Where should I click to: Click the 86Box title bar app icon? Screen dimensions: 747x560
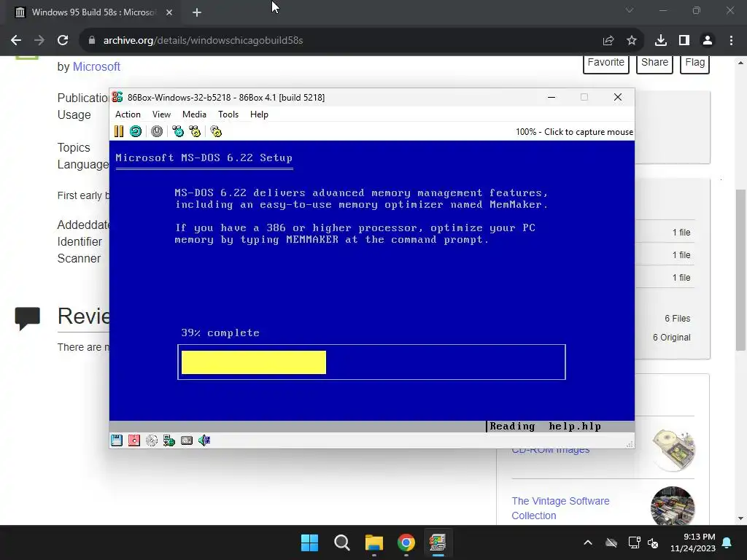(x=117, y=97)
